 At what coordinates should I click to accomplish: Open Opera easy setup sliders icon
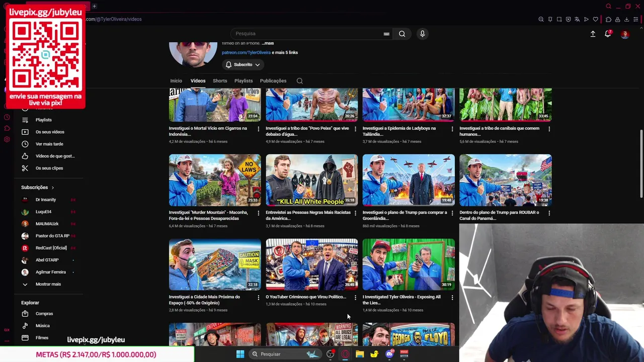tap(635, 19)
